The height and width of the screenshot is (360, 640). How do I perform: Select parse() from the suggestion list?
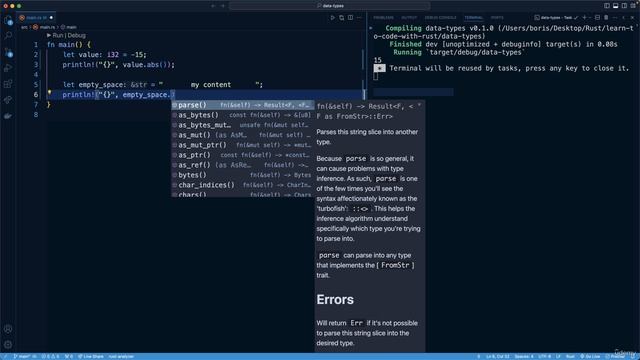[242, 105]
